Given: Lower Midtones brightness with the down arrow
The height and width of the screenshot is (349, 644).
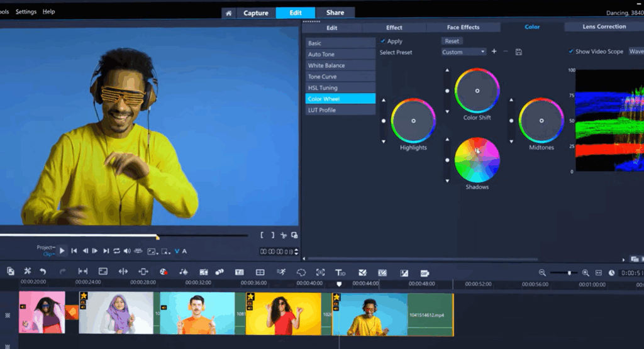Looking at the screenshot, I should [x=511, y=141].
